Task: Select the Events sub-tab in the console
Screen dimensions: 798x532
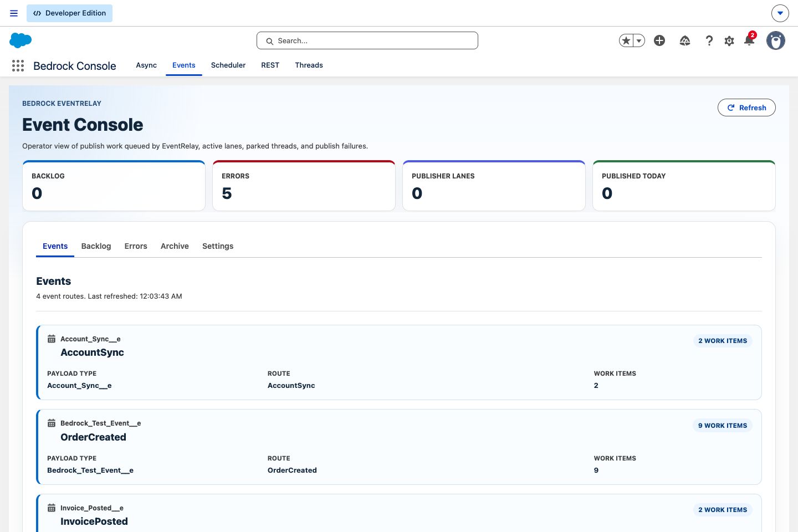Action: [x=55, y=246]
